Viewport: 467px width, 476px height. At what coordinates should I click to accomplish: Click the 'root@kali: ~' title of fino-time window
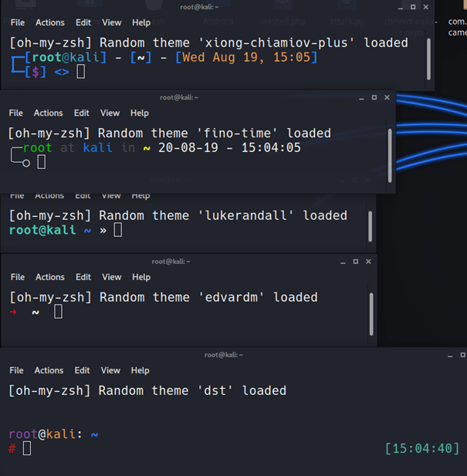179,97
